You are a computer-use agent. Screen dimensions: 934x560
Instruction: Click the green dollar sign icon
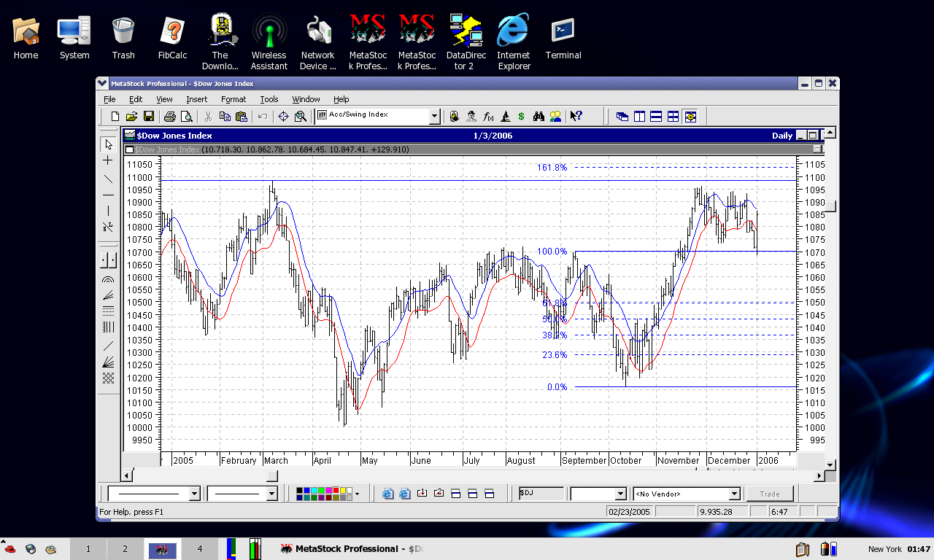(x=521, y=116)
